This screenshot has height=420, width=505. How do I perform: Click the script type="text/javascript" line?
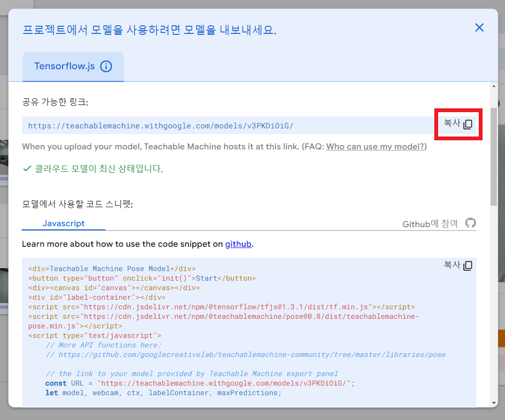pos(95,336)
